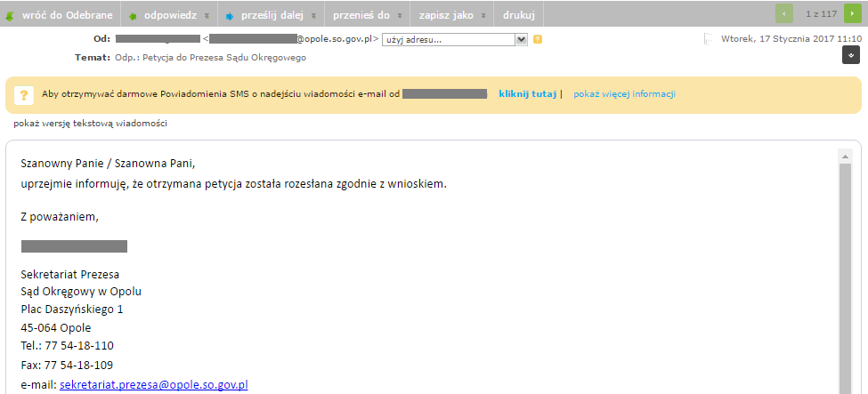Open the odpowiedz dropdown arrow
The height and width of the screenshot is (394, 868).
pos(207,16)
